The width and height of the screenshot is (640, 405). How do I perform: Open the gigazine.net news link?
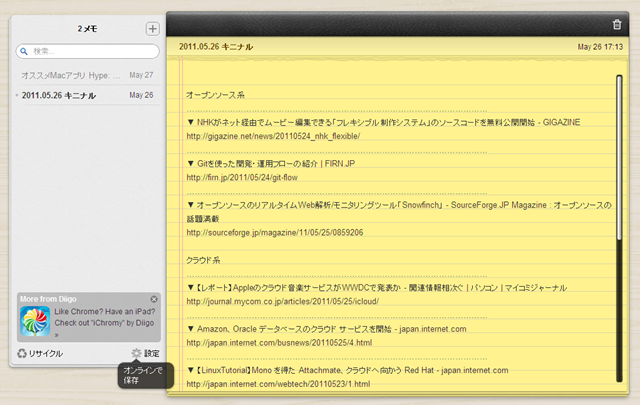click(x=273, y=136)
